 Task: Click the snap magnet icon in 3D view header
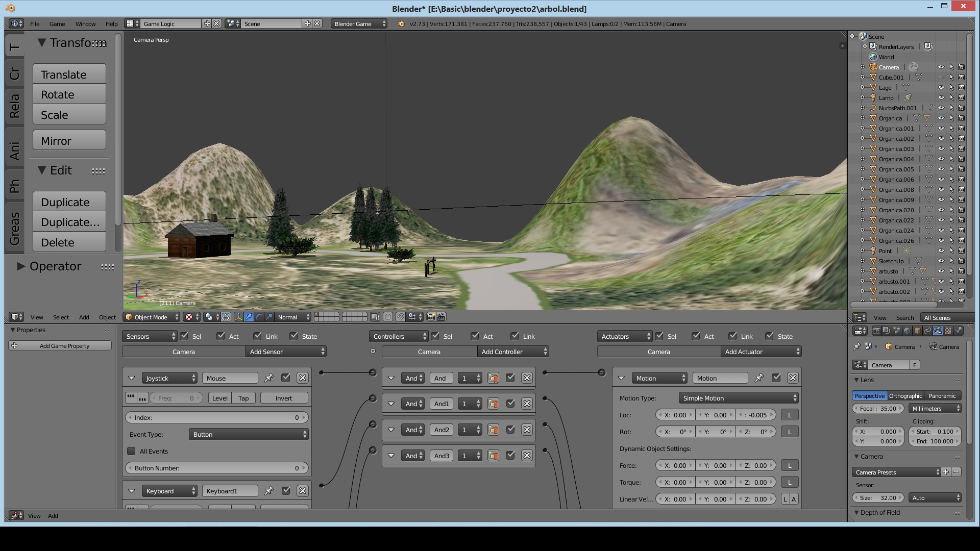[400, 317]
